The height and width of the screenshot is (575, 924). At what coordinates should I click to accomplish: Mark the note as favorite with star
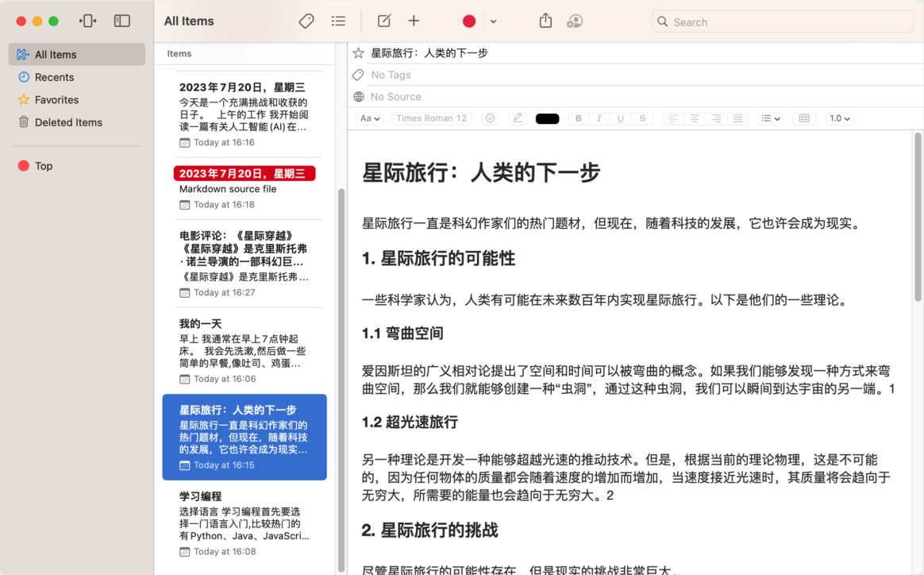click(x=358, y=53)
